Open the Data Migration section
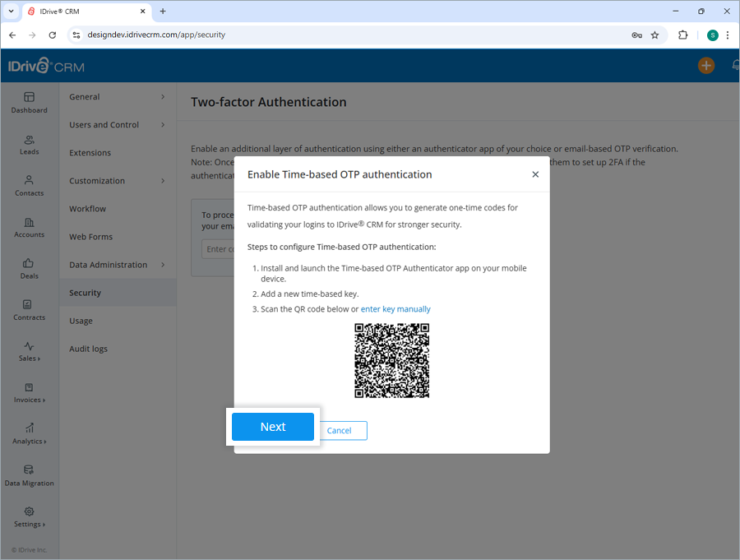The image size is (740, 560). point(29,477)
